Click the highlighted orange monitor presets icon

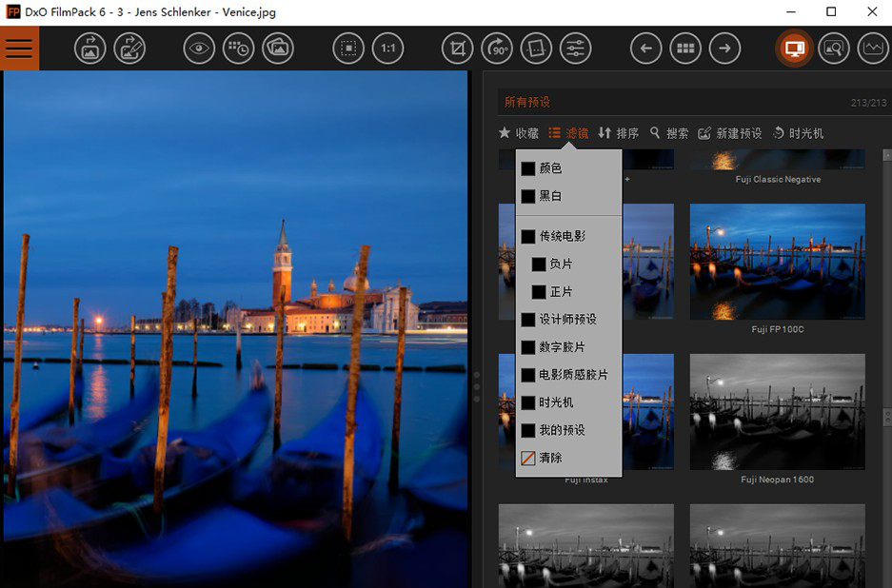pyautogui.click(x=794, y=49)
